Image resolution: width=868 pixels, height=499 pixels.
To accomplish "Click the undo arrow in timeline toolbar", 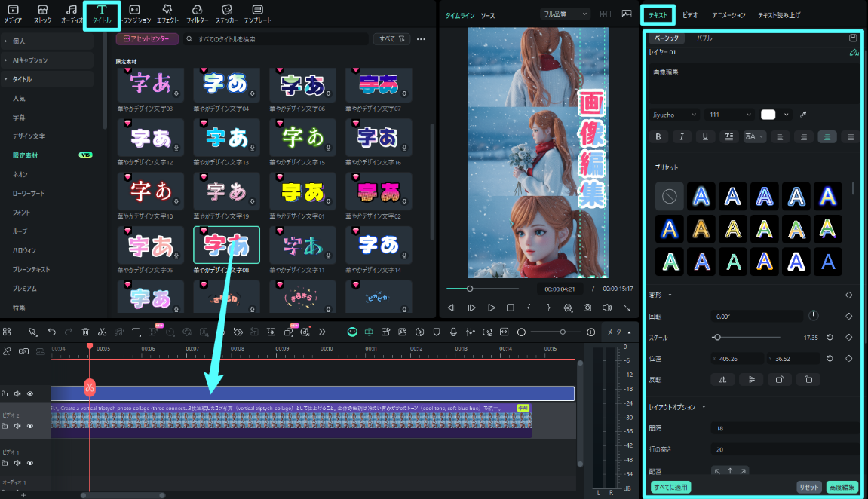I will (51, 332).
